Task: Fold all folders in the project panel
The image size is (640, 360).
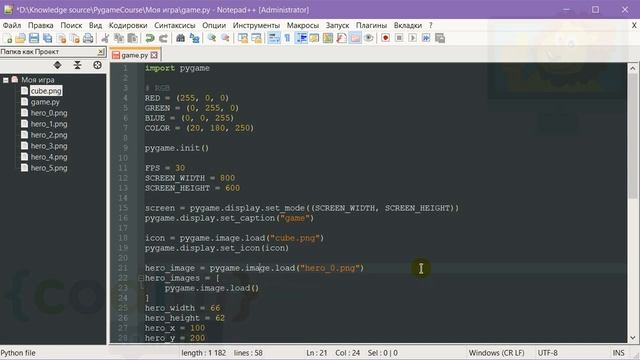Action: (x=77, y=65)
